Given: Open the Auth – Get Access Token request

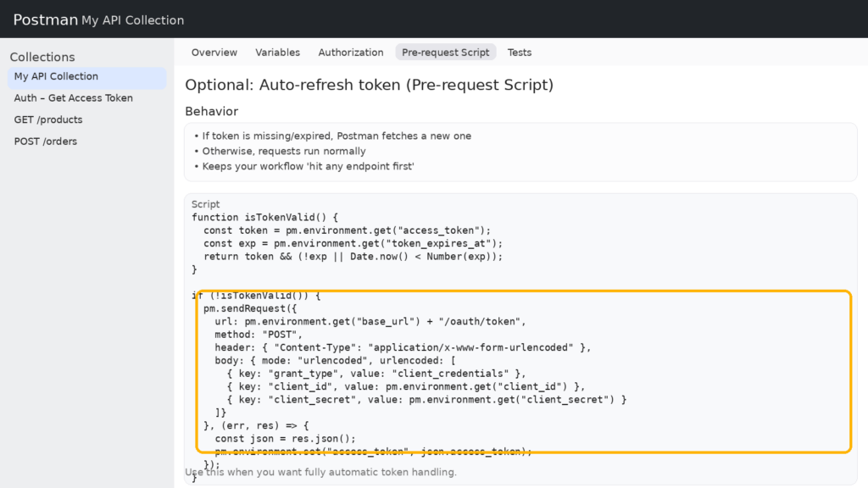Looking at the screenshot, I should click(73, 98).
